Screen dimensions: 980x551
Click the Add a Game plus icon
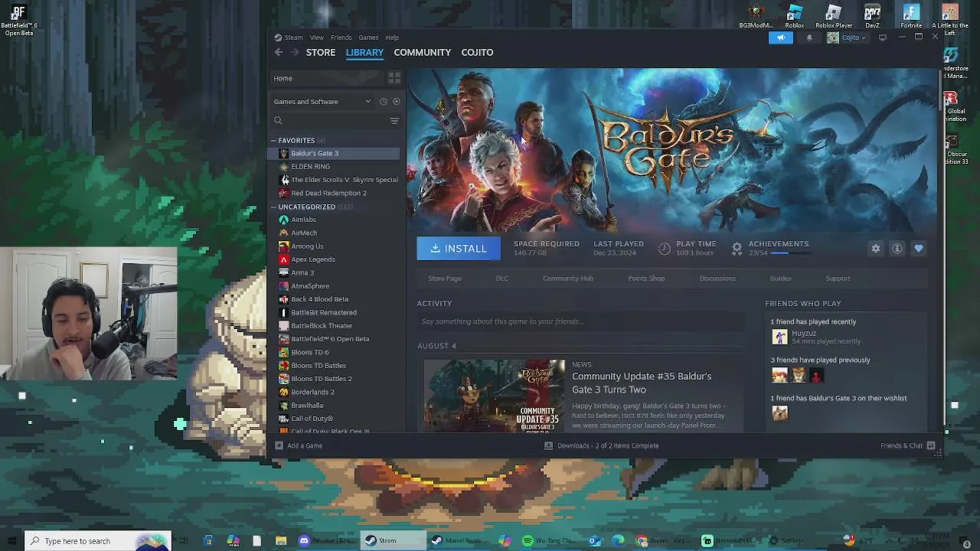(279, 445)
